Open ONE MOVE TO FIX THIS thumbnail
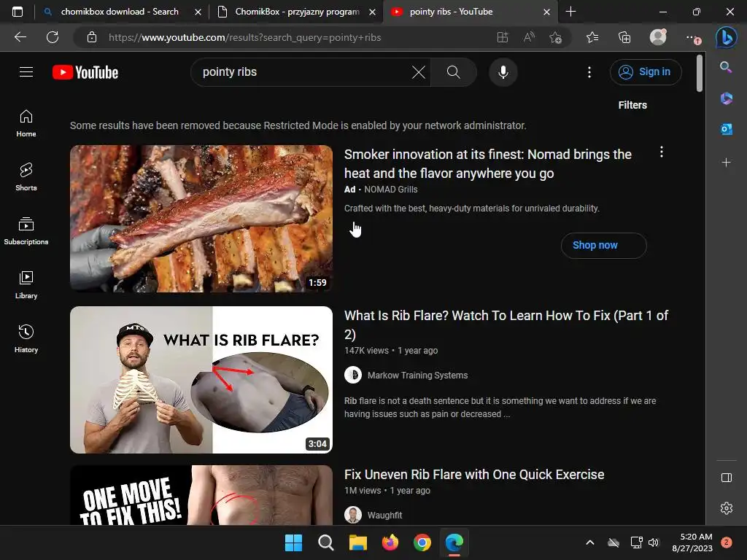747x560 pixels. click(201, 495)
